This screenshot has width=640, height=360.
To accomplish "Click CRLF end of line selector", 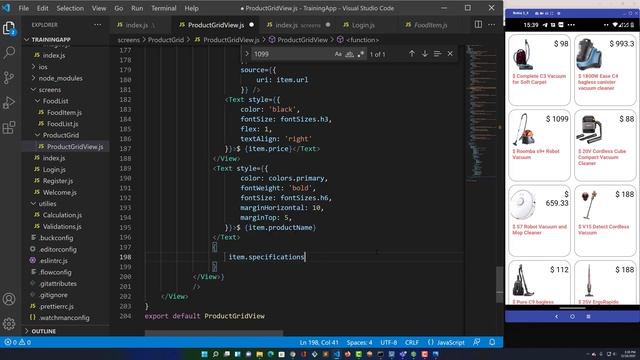I will coord(412,342).
